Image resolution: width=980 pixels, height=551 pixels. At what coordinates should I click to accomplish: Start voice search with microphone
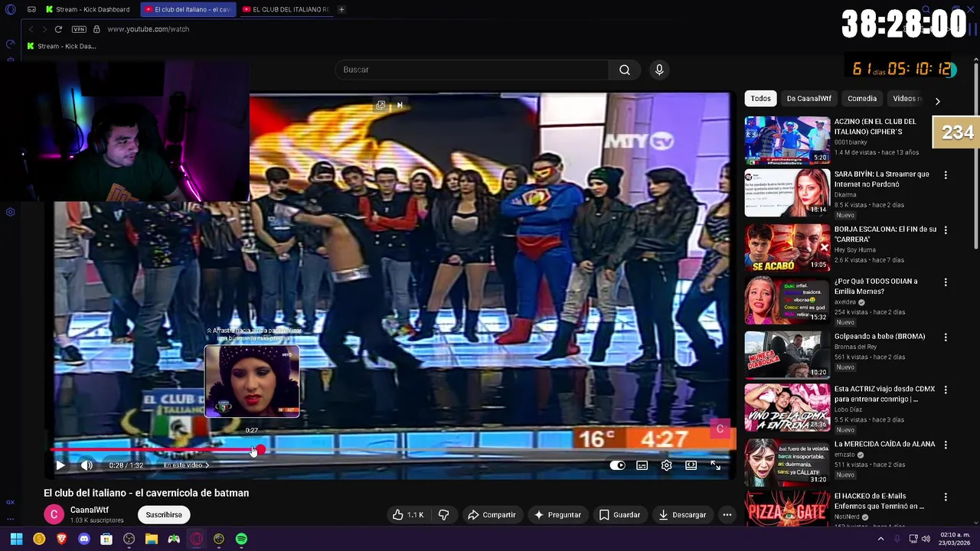click(x=659, y=70)
